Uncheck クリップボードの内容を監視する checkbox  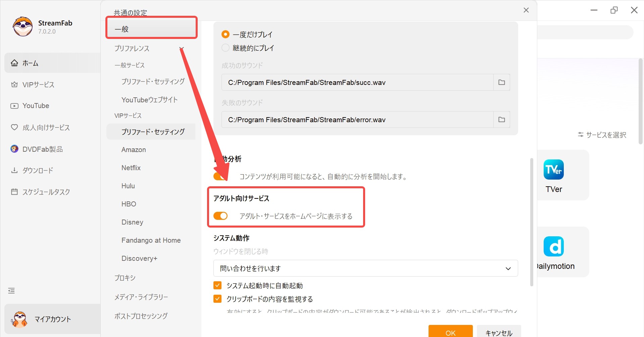(x=217, y=299)
